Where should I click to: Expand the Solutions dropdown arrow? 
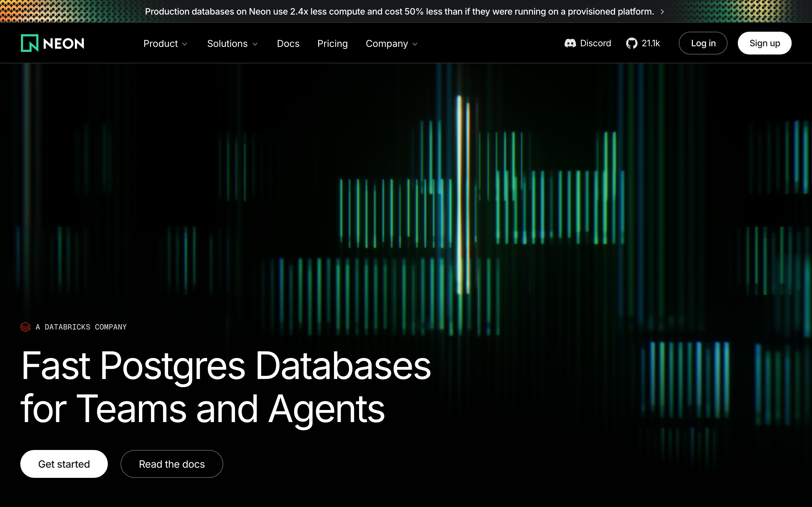click(255, 44)
